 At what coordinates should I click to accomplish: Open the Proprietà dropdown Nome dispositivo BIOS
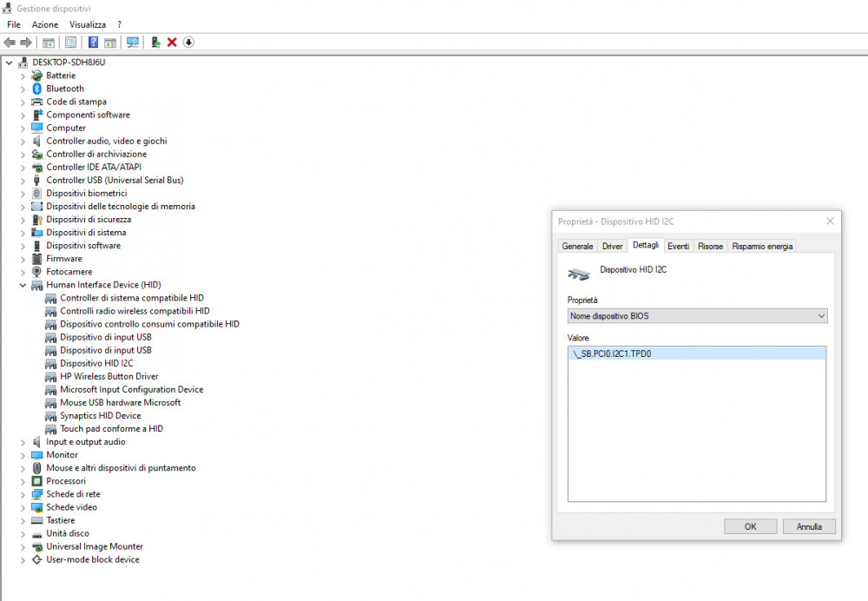[x=697, y=316]
